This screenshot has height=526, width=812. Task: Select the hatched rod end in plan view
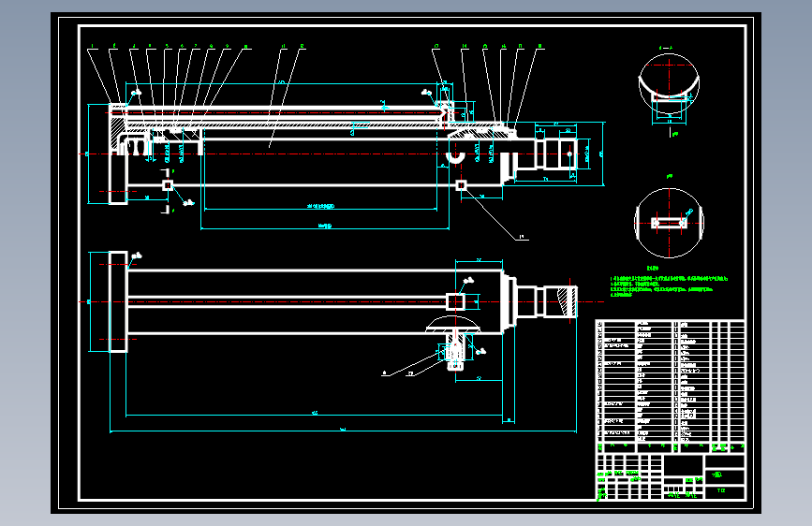point(568,301)
